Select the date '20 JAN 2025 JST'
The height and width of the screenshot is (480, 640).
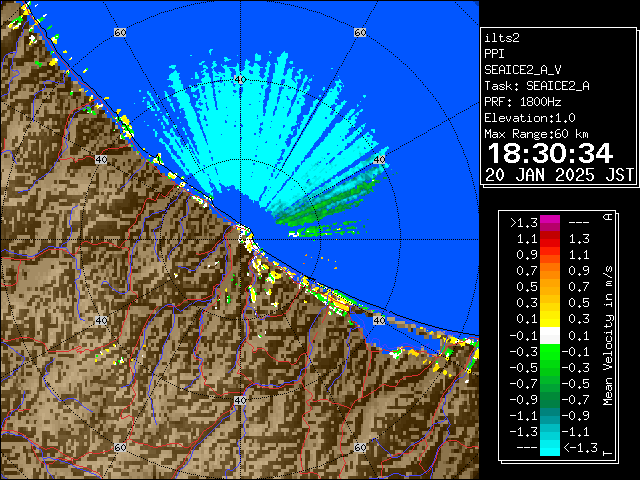tap(559, 175)
